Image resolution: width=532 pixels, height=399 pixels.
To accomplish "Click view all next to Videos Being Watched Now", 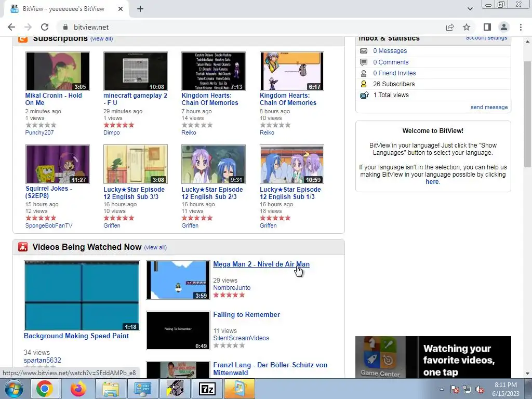I will point(155,247).
